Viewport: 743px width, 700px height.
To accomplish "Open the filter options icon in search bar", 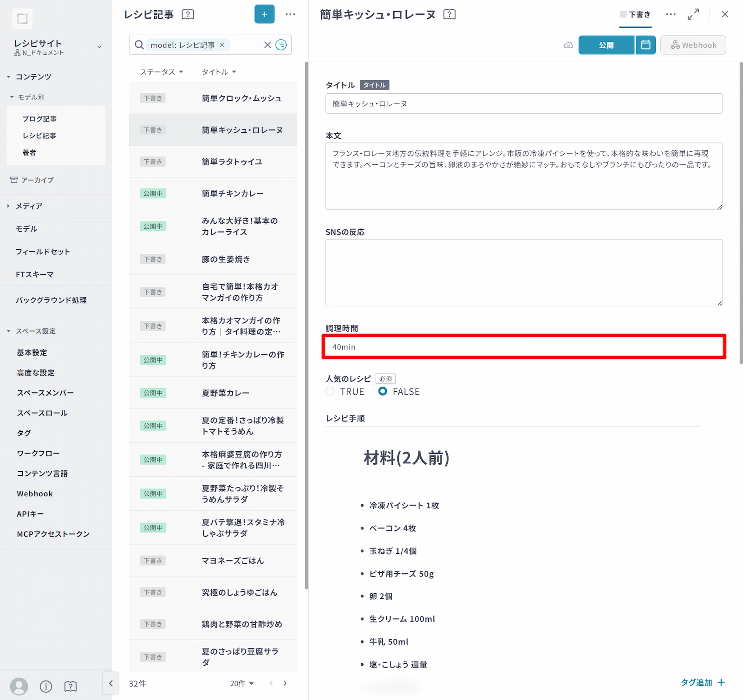I will 281,45.
